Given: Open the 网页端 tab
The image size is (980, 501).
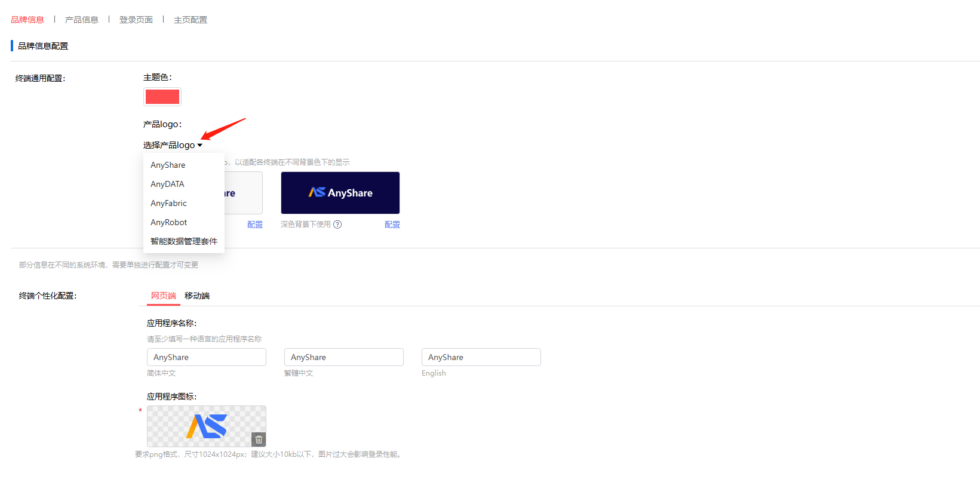Looking at the screenshot, I should (x=164, y=296).
